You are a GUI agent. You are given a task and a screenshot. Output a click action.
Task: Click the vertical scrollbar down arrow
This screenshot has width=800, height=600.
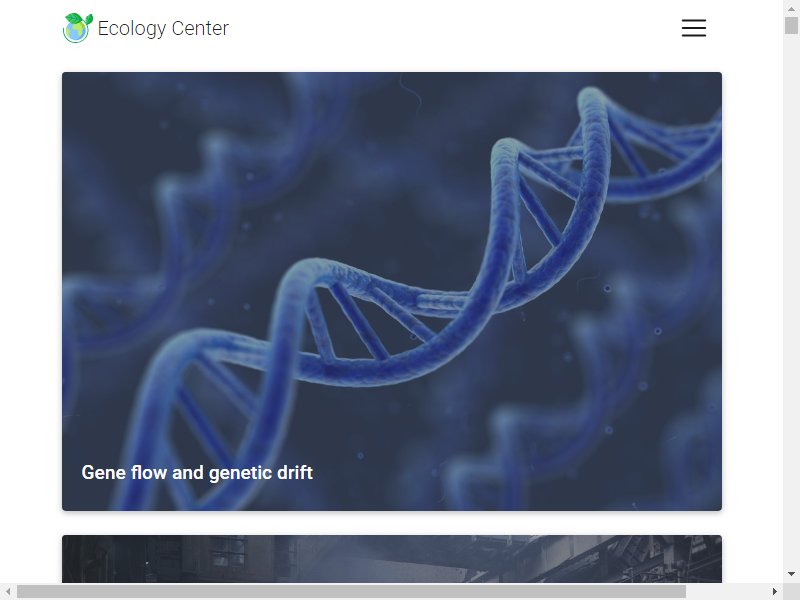point(791,574)
